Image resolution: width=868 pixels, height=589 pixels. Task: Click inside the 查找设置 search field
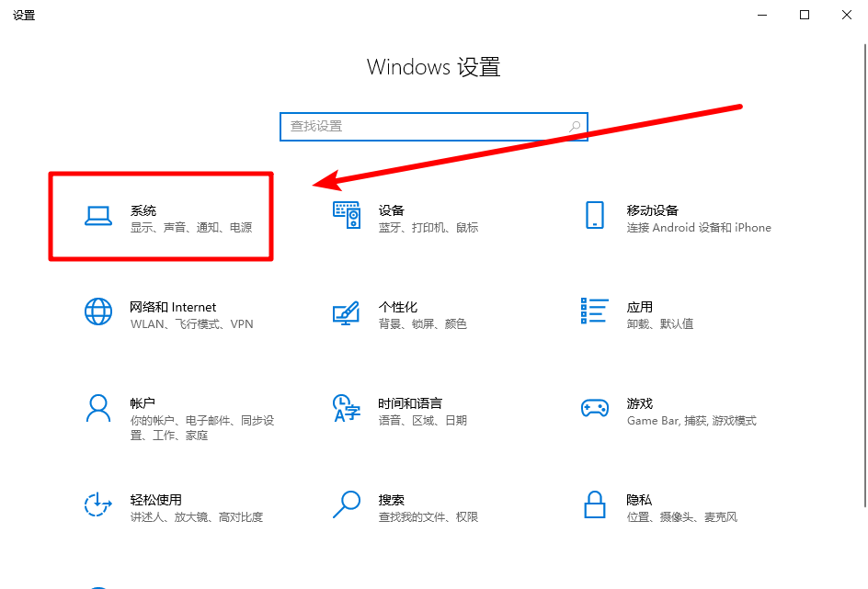pyautogui.click(x=433, y=127)
